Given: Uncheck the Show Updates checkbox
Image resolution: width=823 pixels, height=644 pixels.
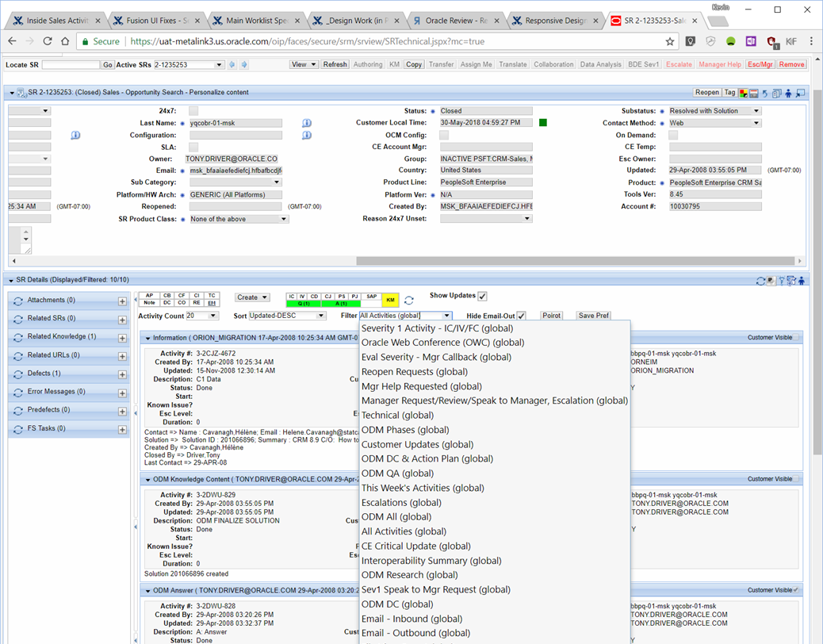Looking at the screenshot, I should (x=482, y=296).
